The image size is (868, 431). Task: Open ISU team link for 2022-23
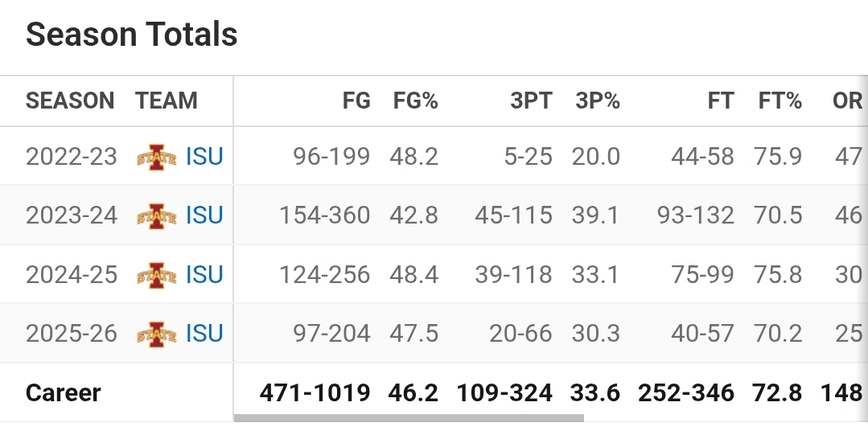(x=204, y=156)
